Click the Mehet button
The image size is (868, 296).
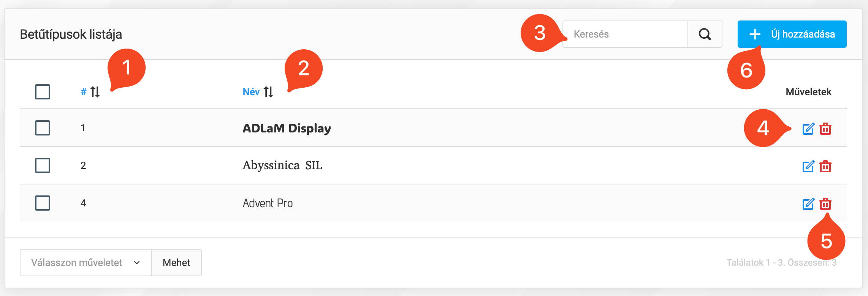point(176,263)
